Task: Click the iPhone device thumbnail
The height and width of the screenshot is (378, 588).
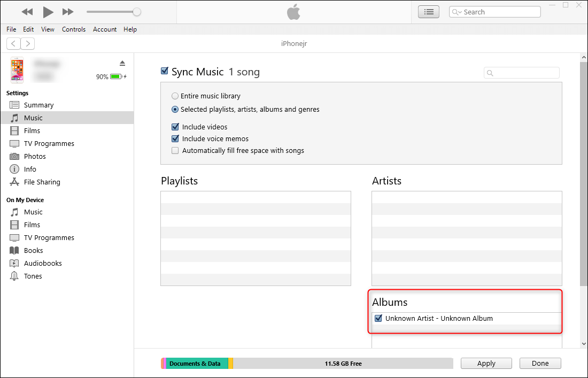Action: [17, 70]
